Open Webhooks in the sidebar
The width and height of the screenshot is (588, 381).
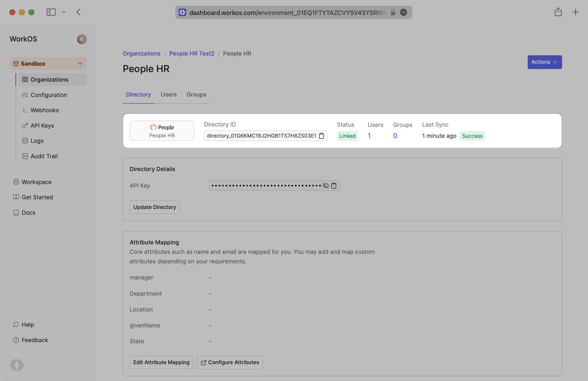coord(44,110)
